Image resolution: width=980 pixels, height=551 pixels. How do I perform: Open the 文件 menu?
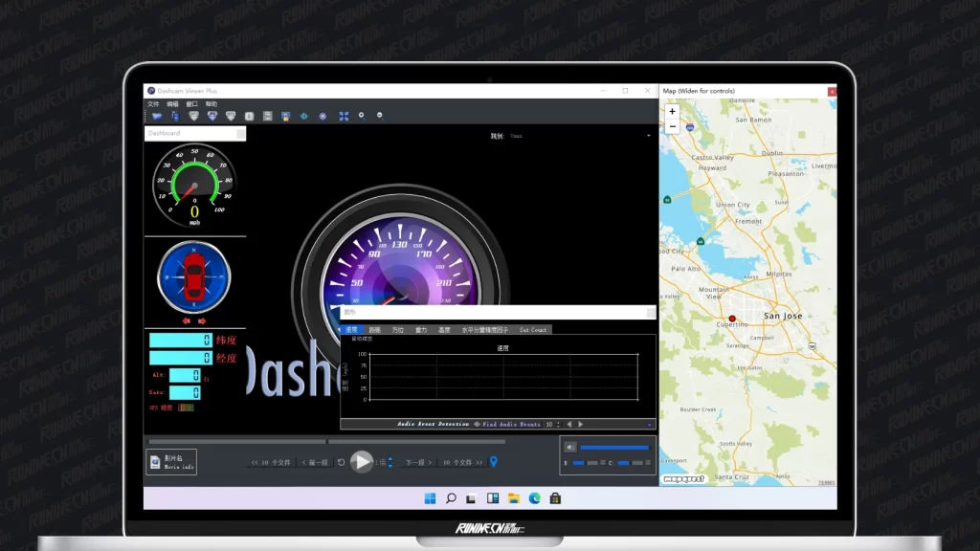[x=153, y=104]
